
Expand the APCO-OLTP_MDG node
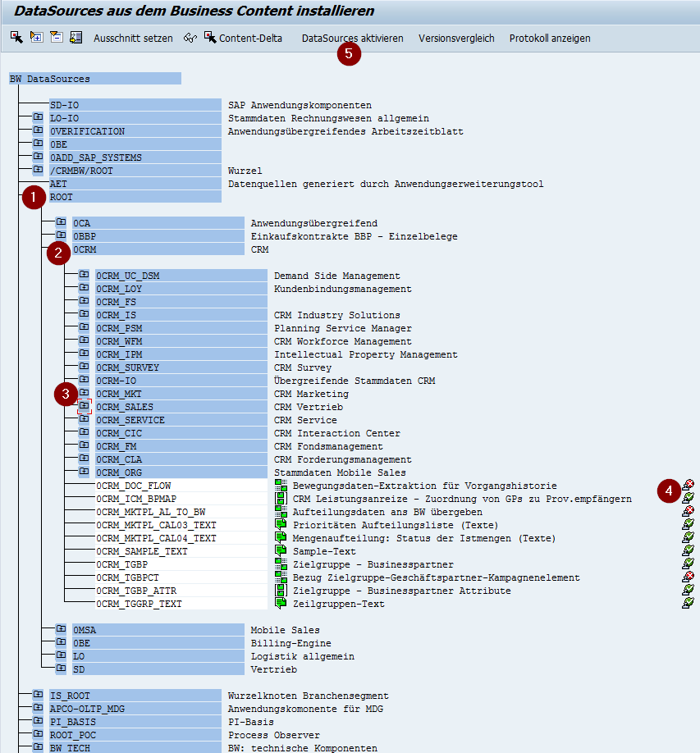[38, 707]
